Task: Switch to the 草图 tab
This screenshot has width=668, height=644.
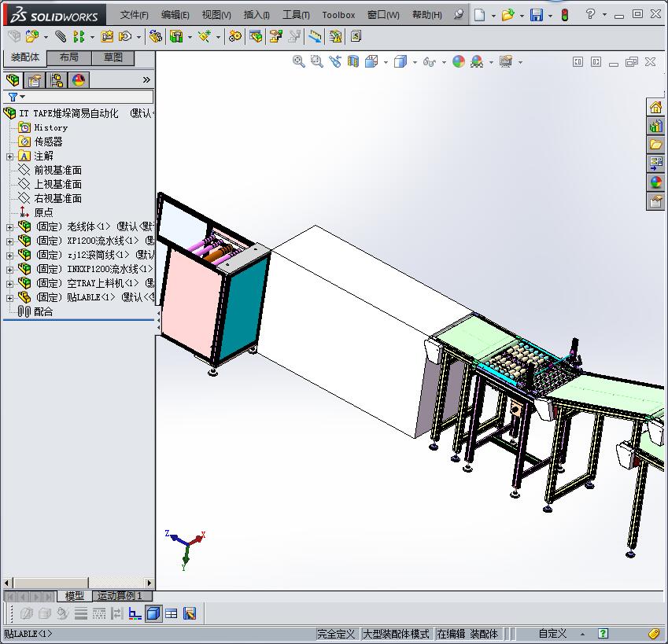Action: click(113, 57)
